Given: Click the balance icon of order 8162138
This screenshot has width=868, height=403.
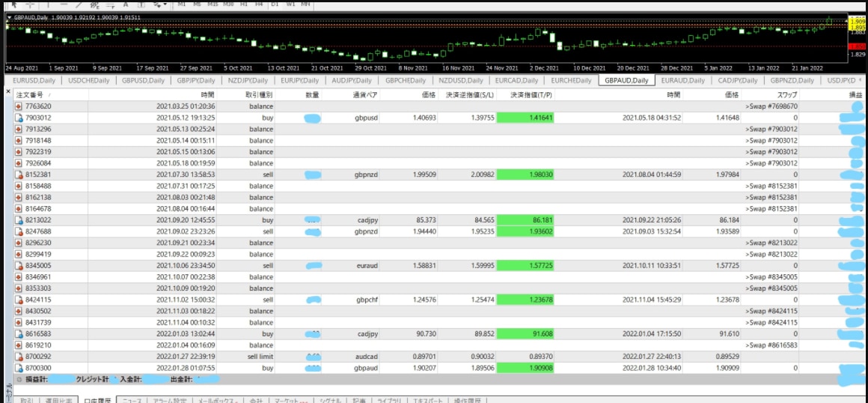Looking at the screenshot, I should pyautogui.click(x=18, y=197).
